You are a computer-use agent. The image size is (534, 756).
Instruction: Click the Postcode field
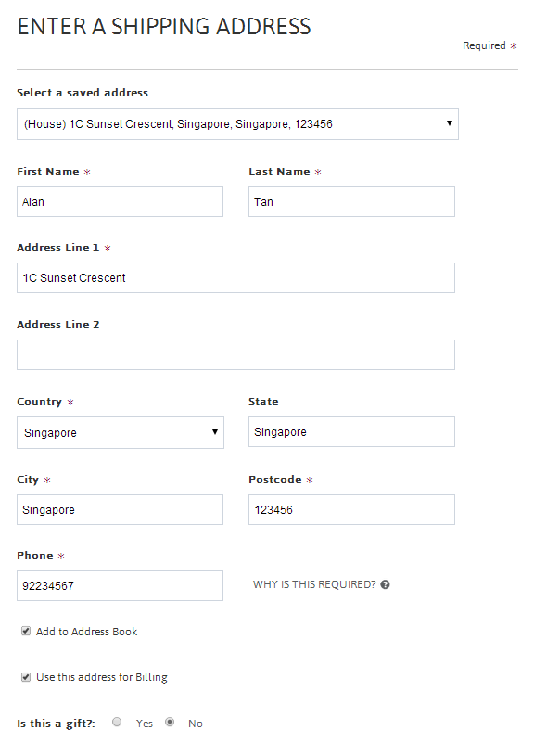point(351,509)
